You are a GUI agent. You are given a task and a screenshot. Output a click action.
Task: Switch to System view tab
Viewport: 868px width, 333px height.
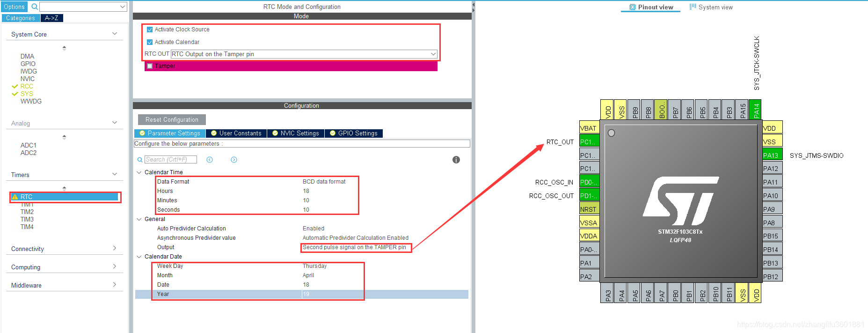711,7
